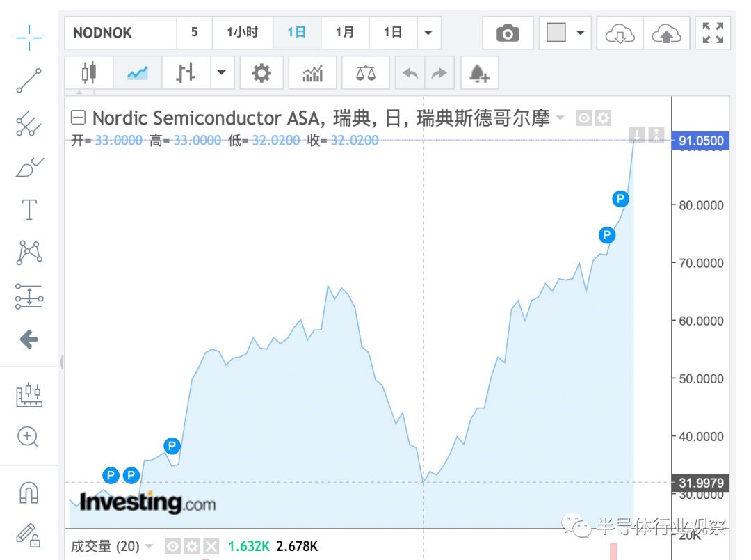This screenshot has width=751, height=560.
Task: Open the time interval dropdown arrow
Action: pos(428,33)
